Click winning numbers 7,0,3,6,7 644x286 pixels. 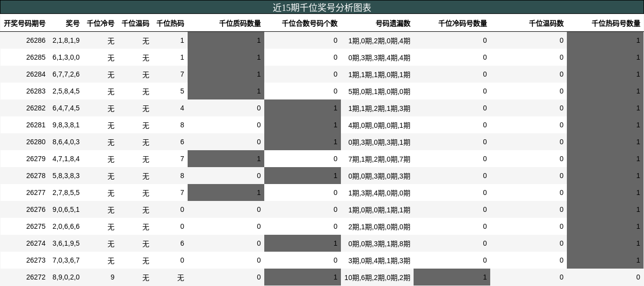tap(66, 260)
